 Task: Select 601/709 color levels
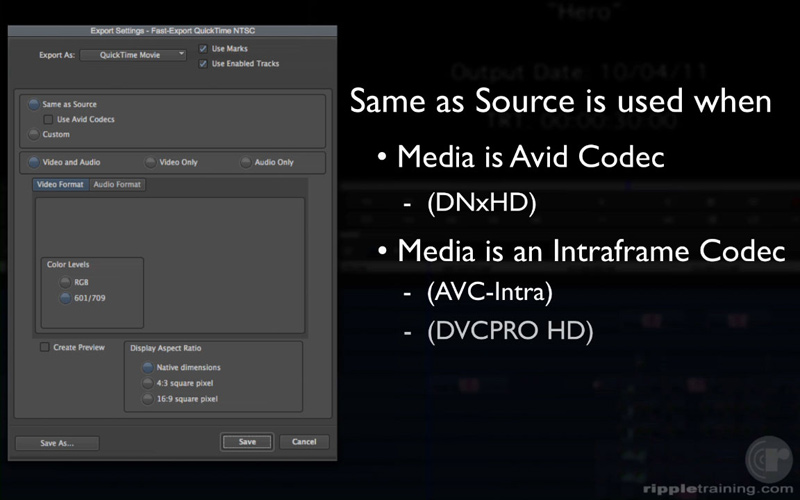pyautogui.click(x=65, y=298)
